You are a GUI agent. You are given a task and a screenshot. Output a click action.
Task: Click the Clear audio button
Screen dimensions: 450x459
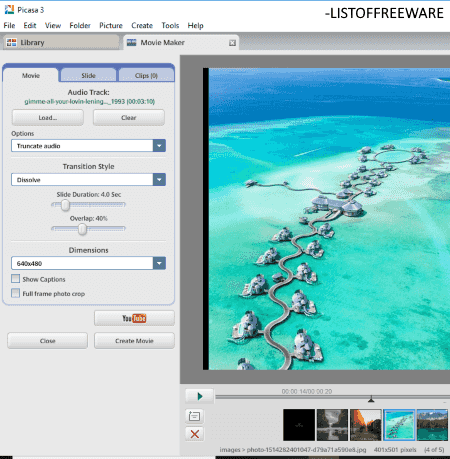point(129,117)
